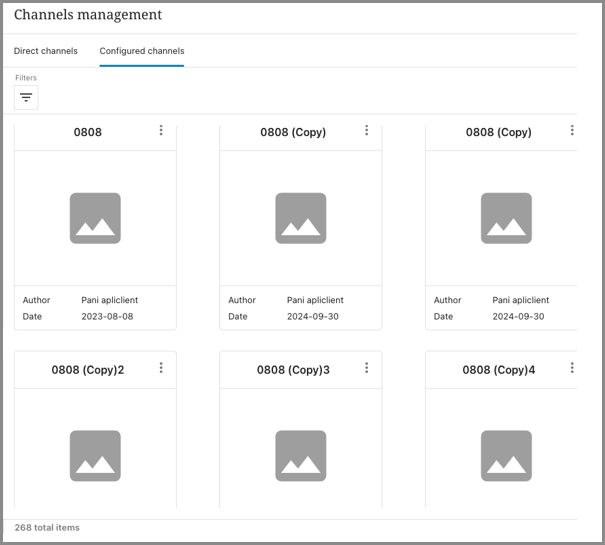The width and height of the screenshot is (605, 545).
Task: Open the 0808 (Copy)4 thumbnail image
Action: pos(506,456)
